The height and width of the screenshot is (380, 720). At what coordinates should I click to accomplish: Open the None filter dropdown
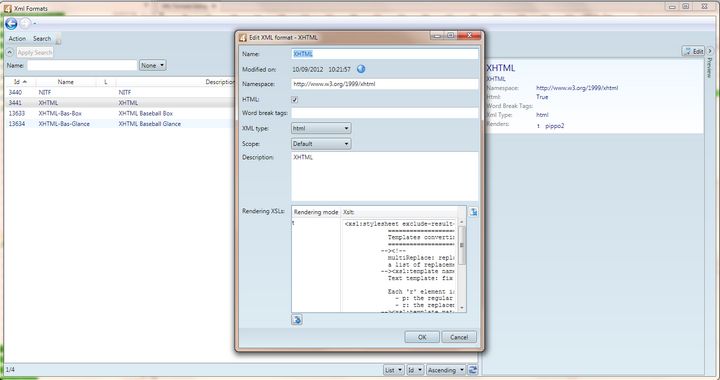(x=152, y=66)
